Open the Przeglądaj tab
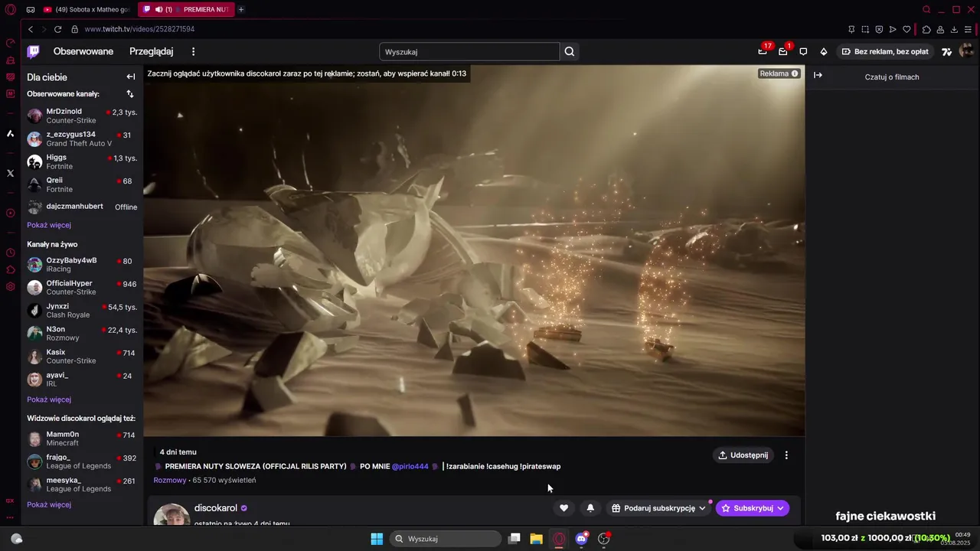This screenshot has height=551, width=980. (x=152, y=51)
